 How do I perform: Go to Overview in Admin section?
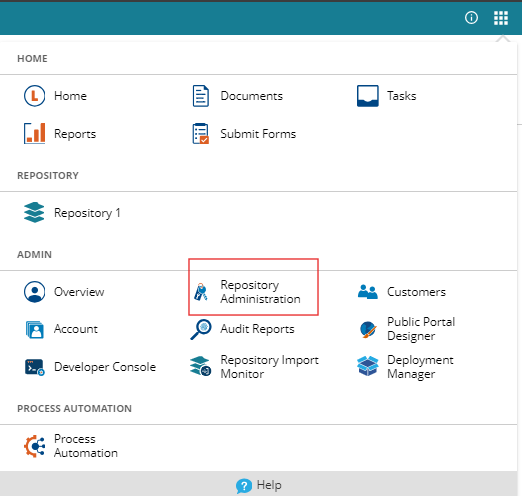[x=64, y=292]
